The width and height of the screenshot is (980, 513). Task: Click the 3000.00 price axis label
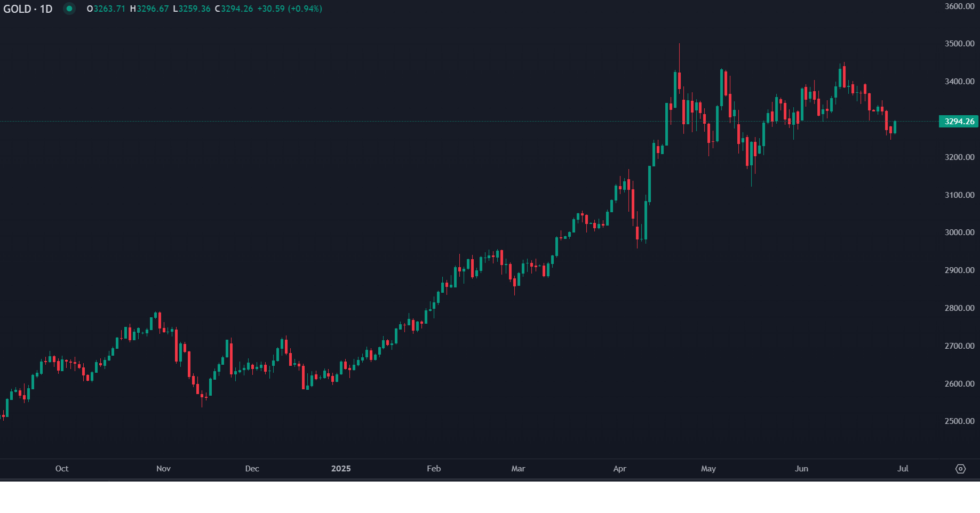point(959,233)
